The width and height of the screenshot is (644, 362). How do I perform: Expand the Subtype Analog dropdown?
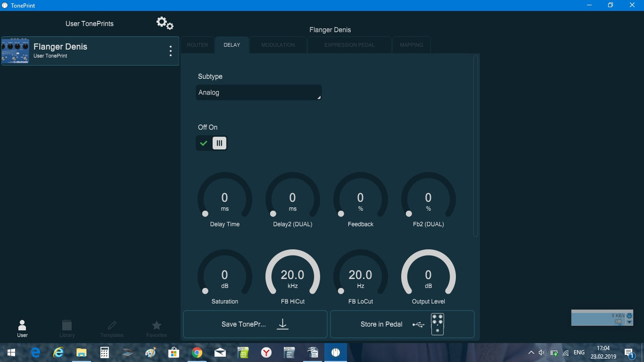(x=259, y=93)
